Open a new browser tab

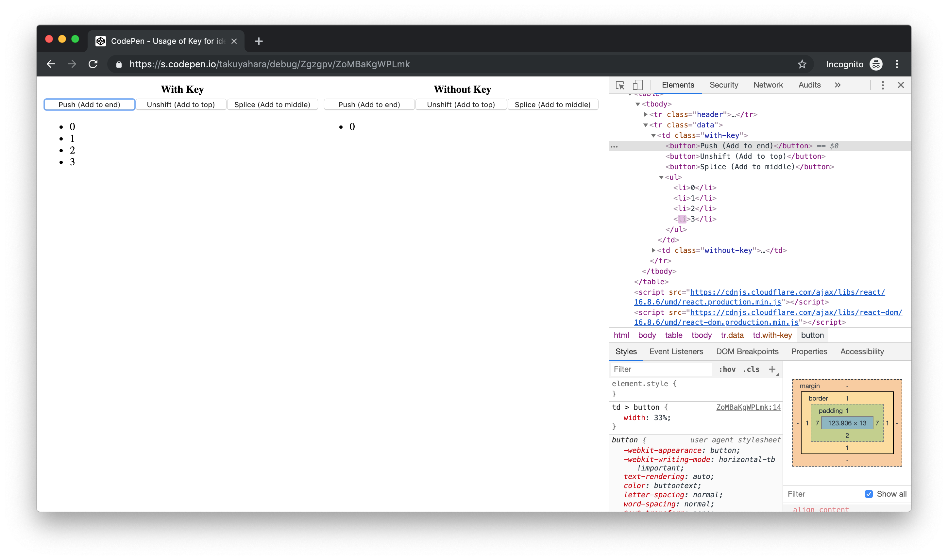pos(258,41)
